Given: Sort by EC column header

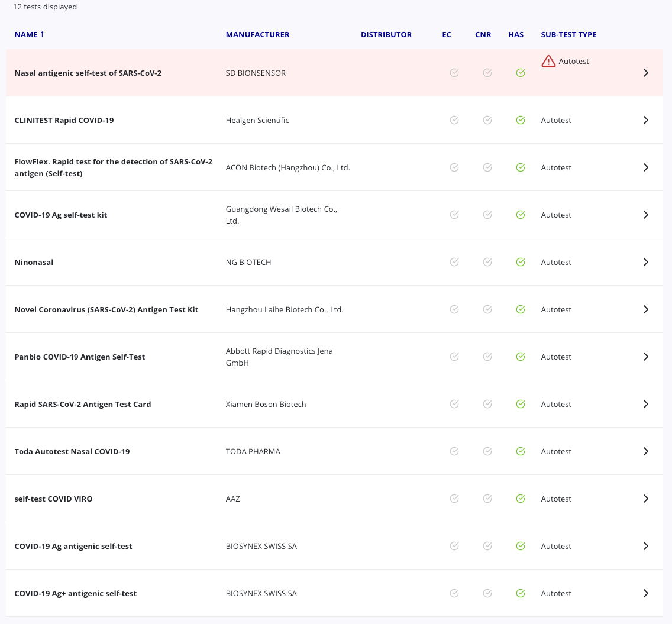Looking at the screenshot, I should click(x=447, y=35).
